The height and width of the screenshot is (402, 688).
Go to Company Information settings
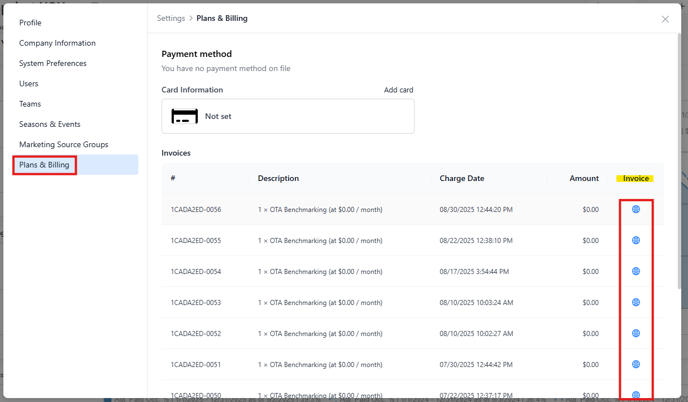[57, 43]
